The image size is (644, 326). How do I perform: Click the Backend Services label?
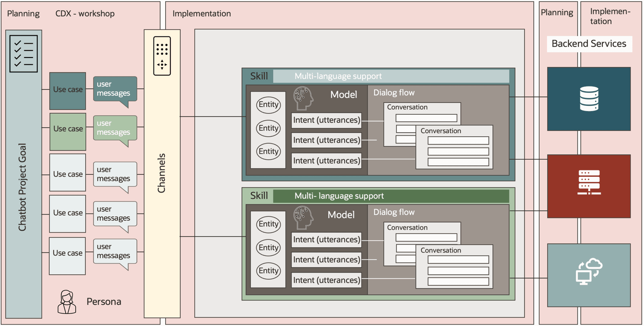pyautogui.click(x=589, y=44)
